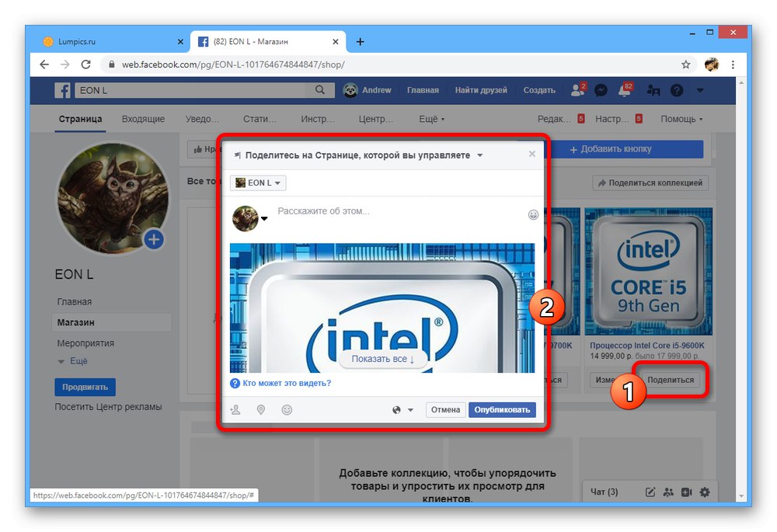Bookmark page with star icon

(685, 64)
